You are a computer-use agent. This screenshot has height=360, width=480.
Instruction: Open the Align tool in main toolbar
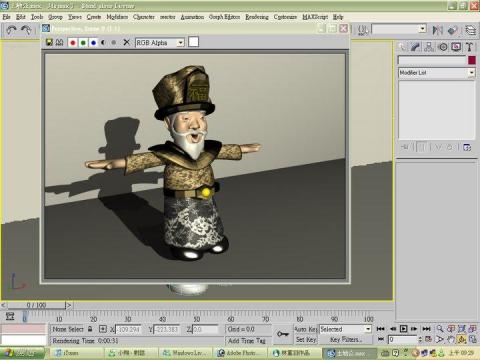(452, 30)
